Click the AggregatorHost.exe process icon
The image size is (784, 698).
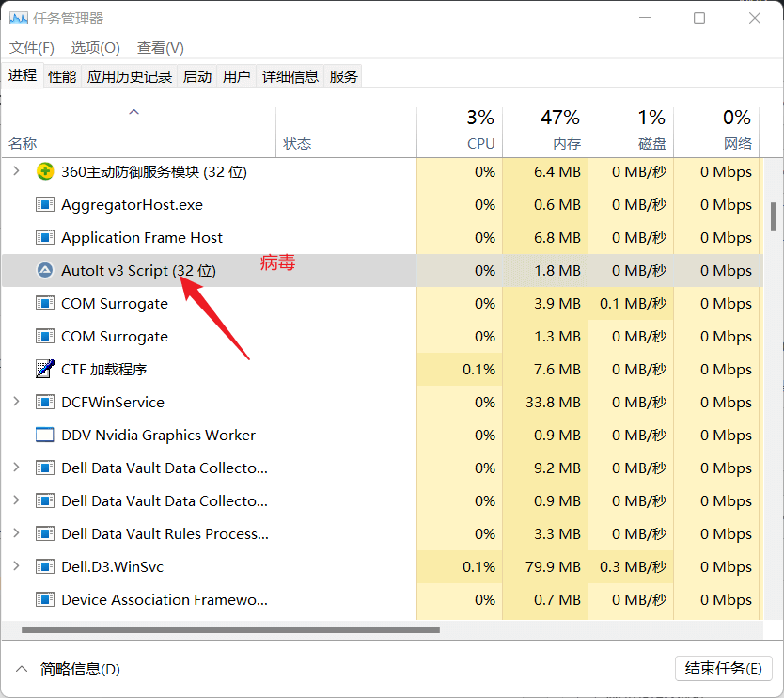(45, 205)
